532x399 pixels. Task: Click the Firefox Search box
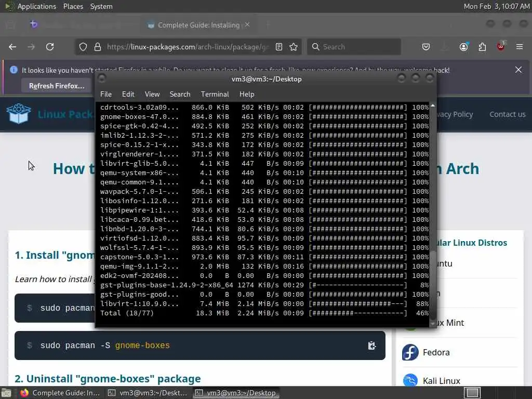click(x=354, y=47)
